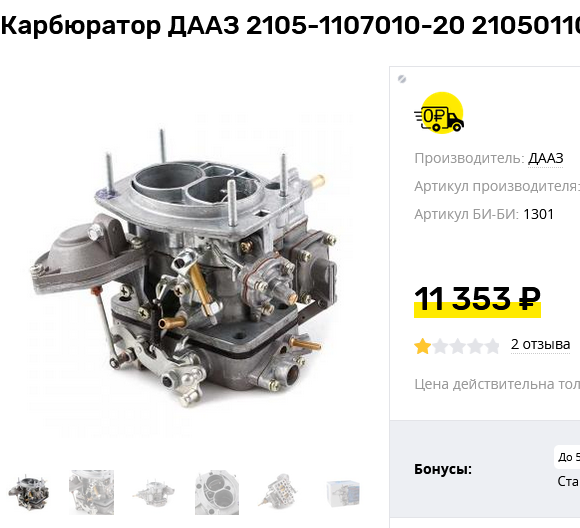Click the БИ-БИ article number 1301
The width and height of the screenshot is (580, 528).
538,214
